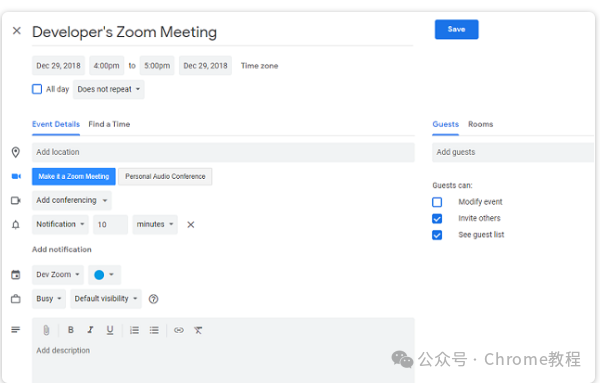Screen dimensions: 600x383
Task: Save the event
Action: tap(457, 29)
